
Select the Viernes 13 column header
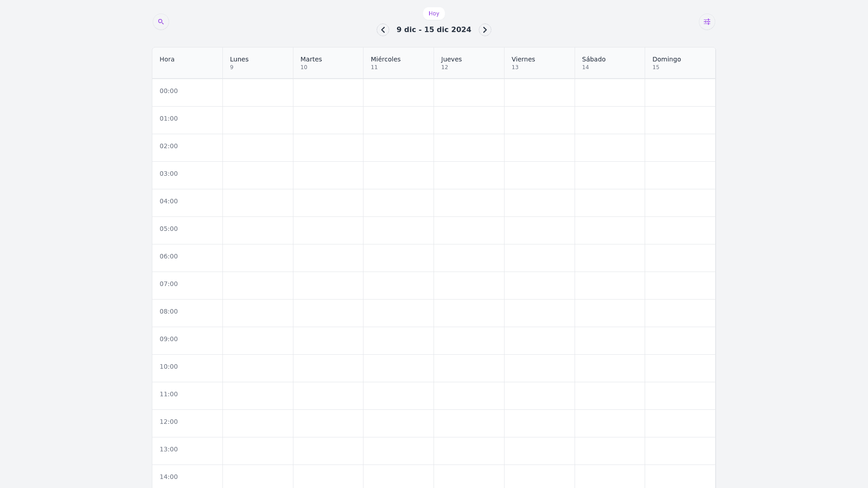[539, 63]
